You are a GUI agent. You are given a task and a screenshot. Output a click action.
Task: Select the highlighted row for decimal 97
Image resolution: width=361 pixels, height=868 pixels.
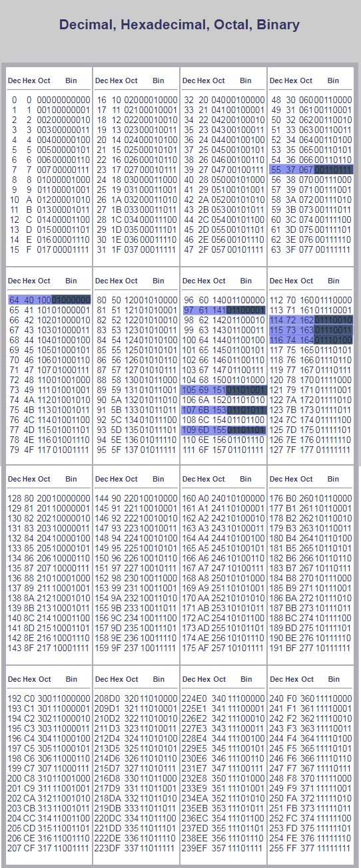(x=224, y=310)
